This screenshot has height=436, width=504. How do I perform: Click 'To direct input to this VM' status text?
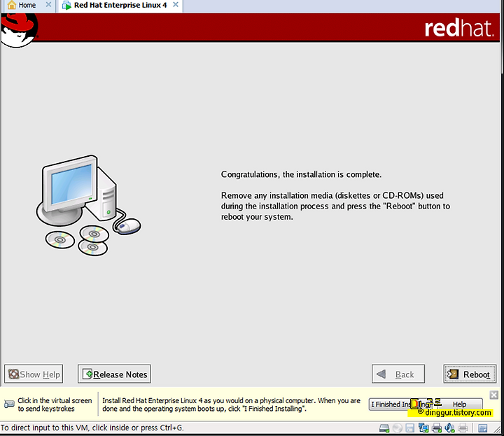click(x=92, y=428)
